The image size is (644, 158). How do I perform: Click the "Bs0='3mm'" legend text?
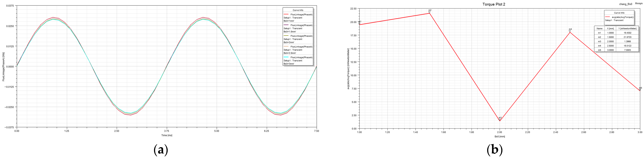click(x=289, y=64)
